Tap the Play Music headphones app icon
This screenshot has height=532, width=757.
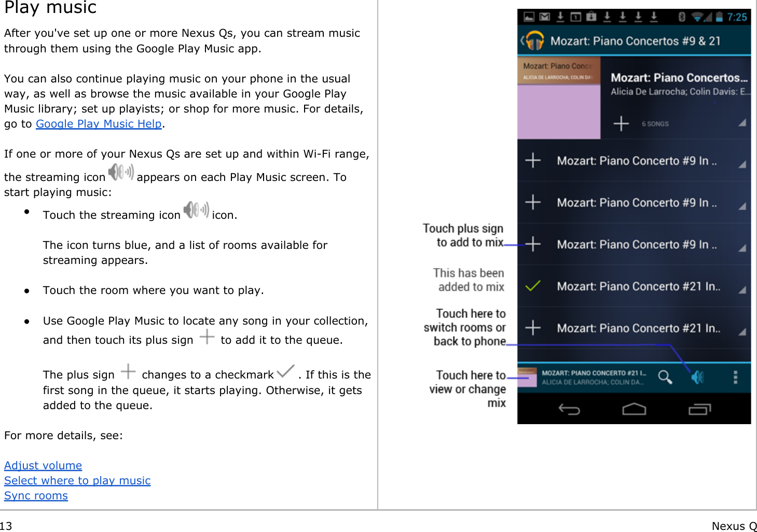point(534,40)
